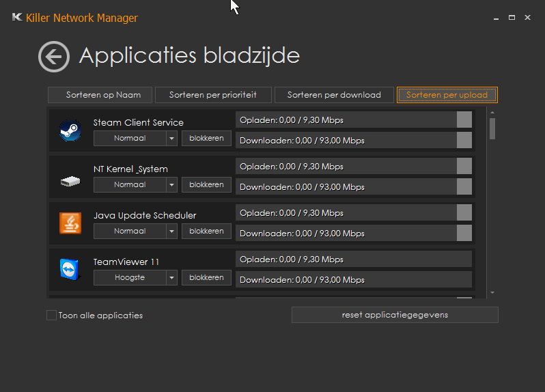Click NT Kernel System Opladen limit bar
This screenshot has width=545, height=392.
click(x=354, y=167)
